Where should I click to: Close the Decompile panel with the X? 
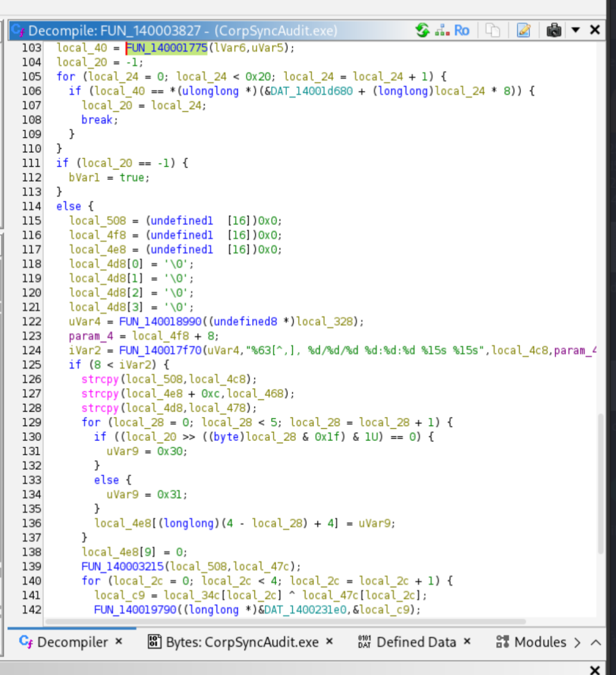point(595,29)
